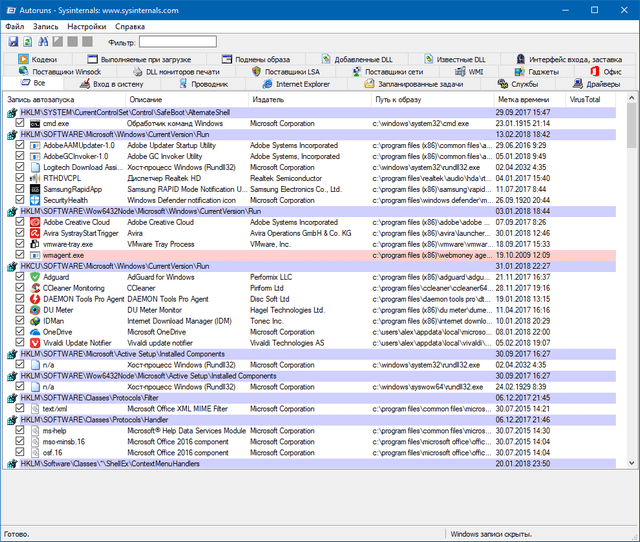Select the Avira SystrayStartTrigger entry icon
The width and height of the screenshot is (640, 542).
coord(34,233)
